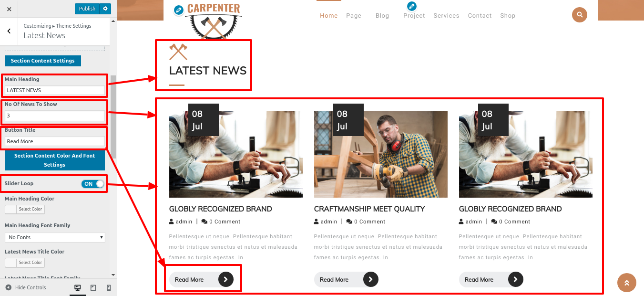Click the Carpenter site logo

click(214, 20)
